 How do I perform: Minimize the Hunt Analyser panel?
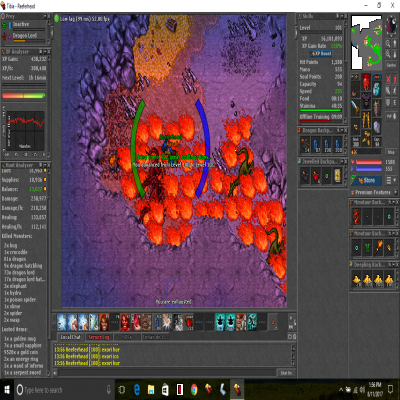45,165
